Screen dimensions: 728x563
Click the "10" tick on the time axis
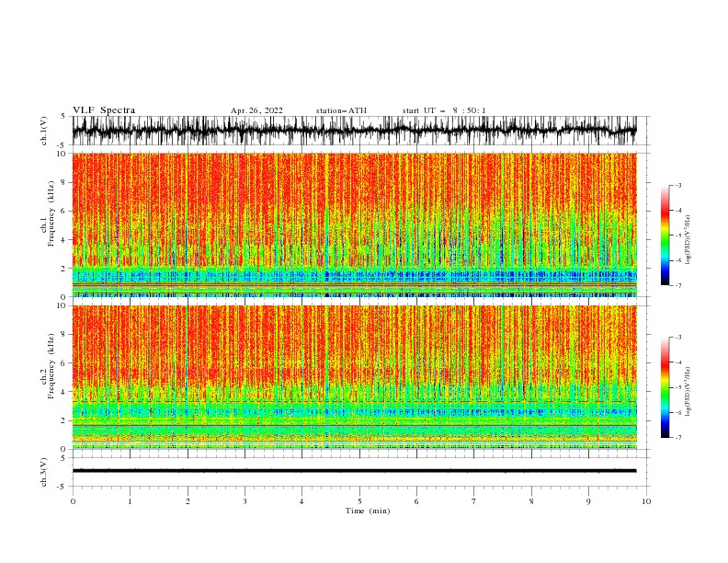click(646, 501)
